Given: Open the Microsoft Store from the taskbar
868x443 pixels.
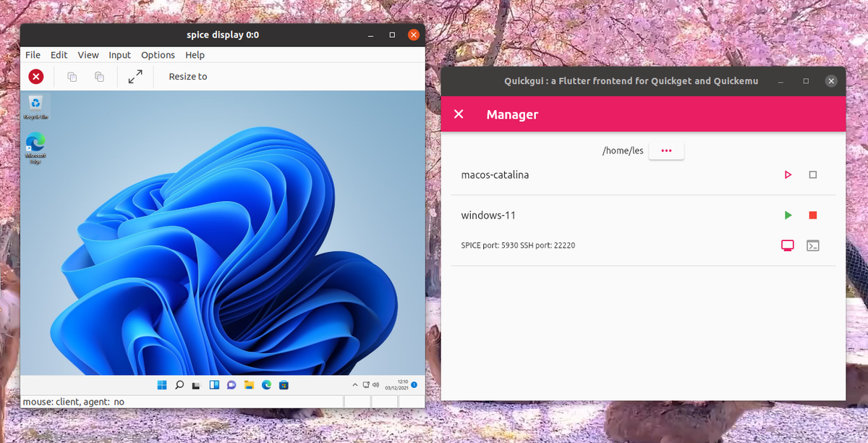Looking at the screenshot, I should click(x=283, y=384).
